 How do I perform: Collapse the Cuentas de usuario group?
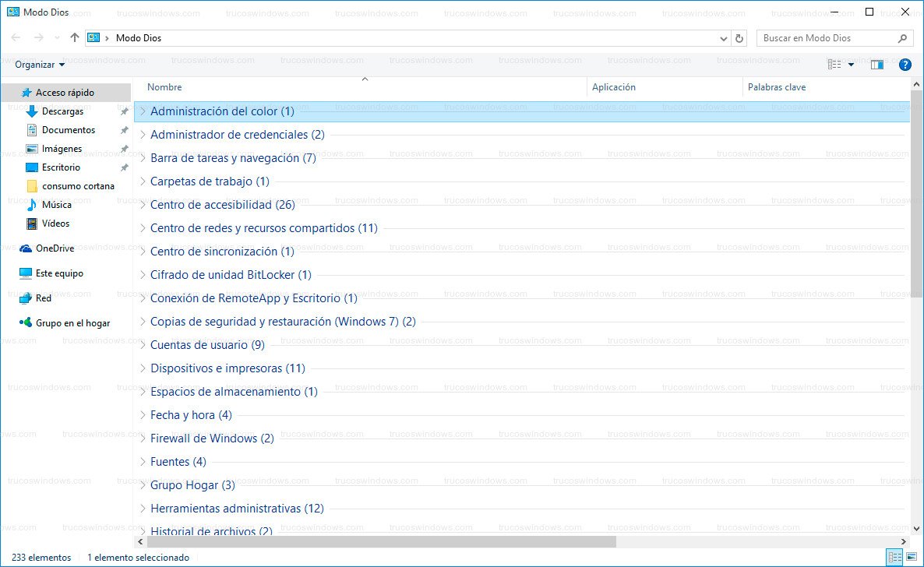pos(143,345)
